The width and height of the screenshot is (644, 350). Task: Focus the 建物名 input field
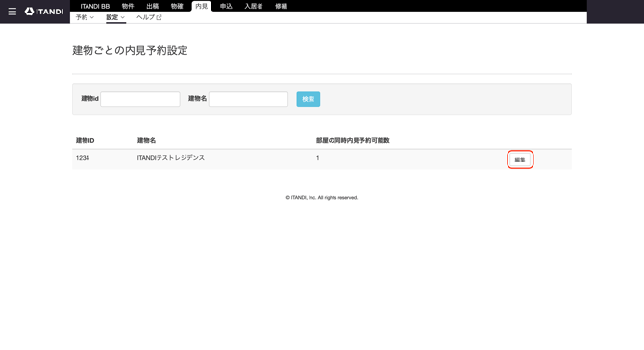point(249,99)
